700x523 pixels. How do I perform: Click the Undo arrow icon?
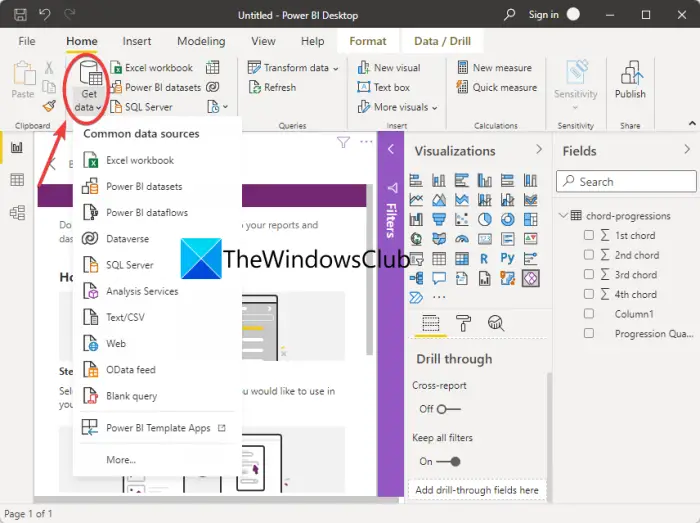pyautogui.click(x=45, y=15)
